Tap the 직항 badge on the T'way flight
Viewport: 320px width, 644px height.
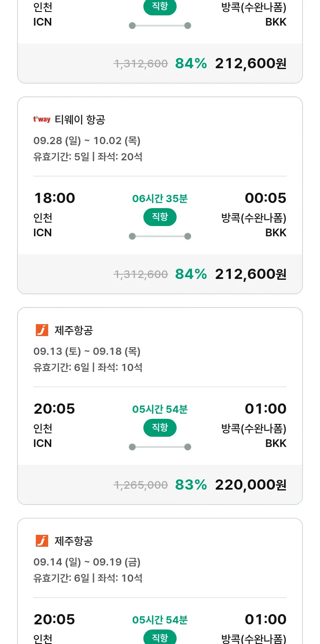click(160, 217)
